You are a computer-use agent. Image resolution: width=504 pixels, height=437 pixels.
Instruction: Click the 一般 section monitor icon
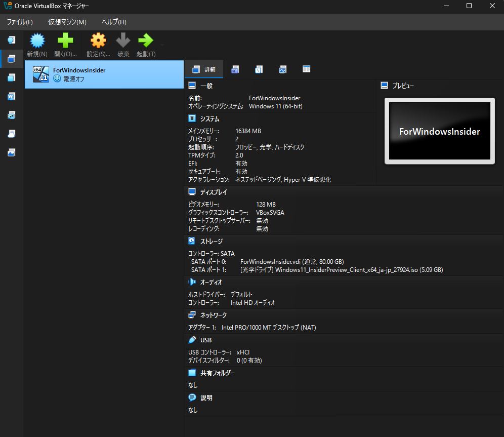pyautogui.click(x=192, y=86)
